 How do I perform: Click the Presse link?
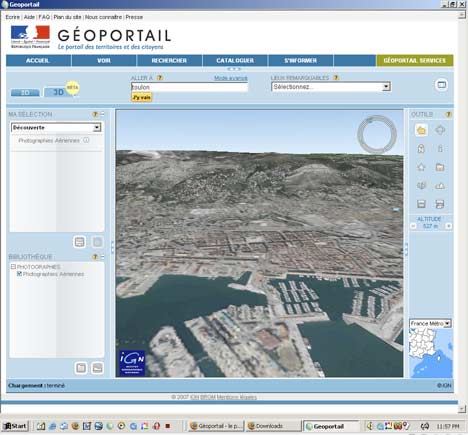(134, 17)
